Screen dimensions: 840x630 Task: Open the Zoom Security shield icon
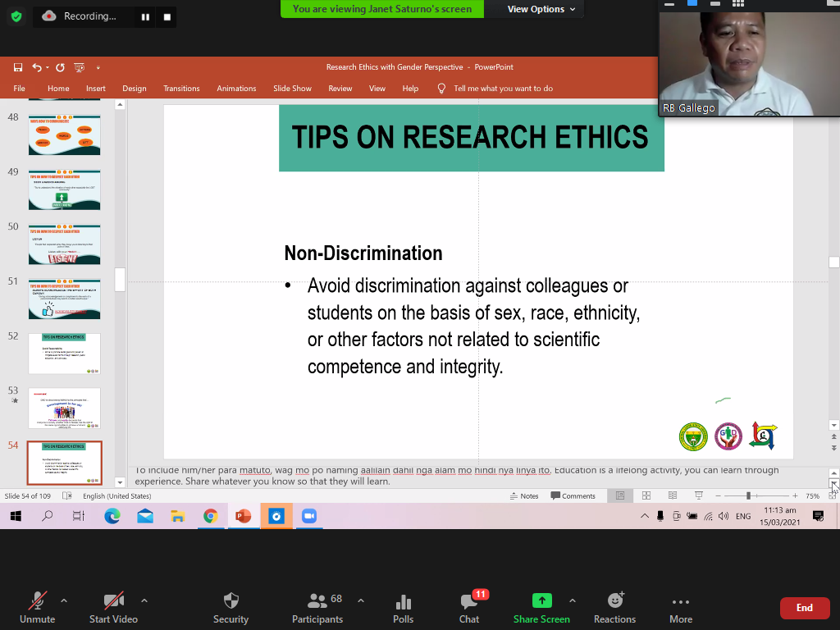[x=231, y=601]
